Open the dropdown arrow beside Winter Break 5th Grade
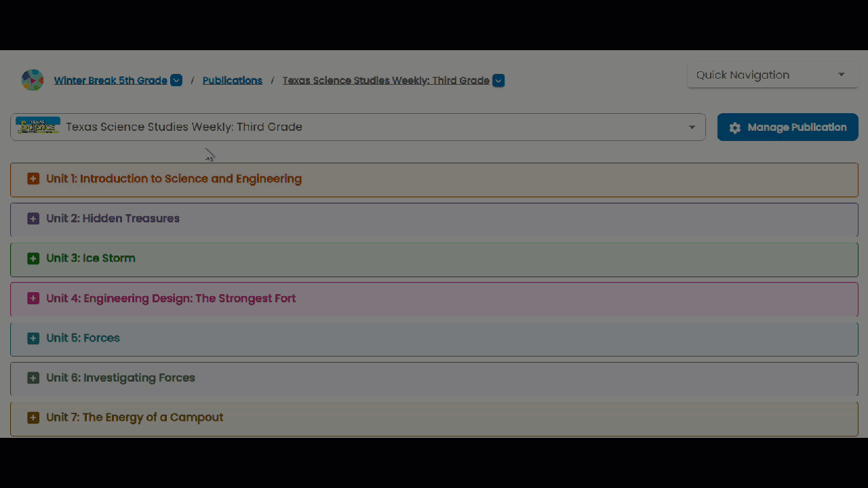 pos(176,81)
